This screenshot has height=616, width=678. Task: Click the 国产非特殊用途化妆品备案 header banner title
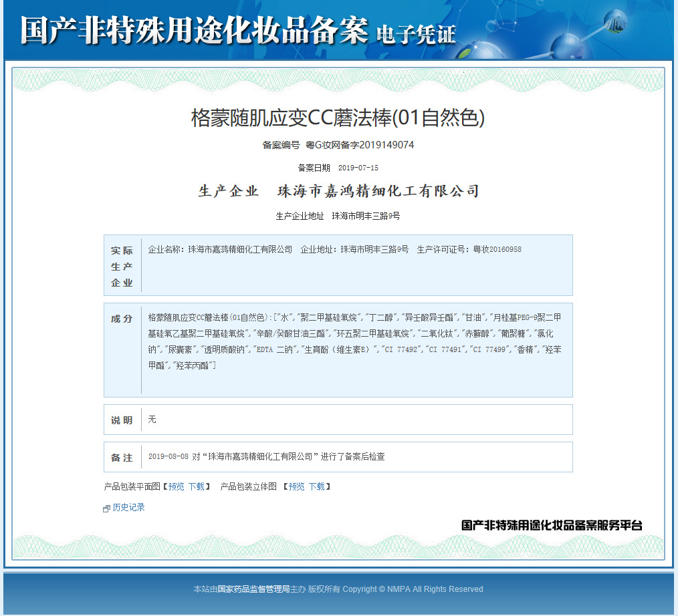(194, 30)
